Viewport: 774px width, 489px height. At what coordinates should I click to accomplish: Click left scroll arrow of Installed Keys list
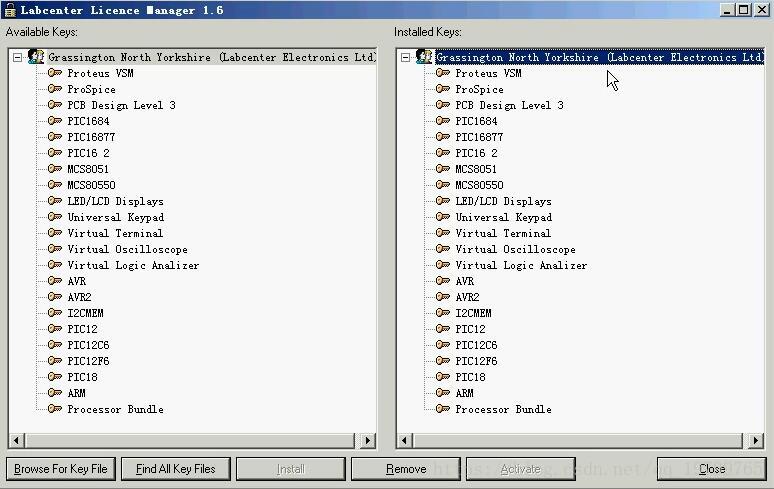(405, 440)
